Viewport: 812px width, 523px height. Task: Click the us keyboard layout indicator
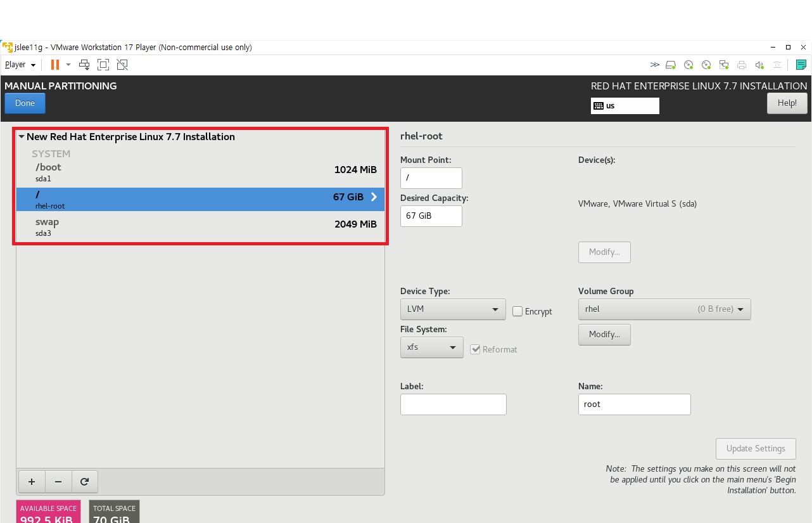625,106
